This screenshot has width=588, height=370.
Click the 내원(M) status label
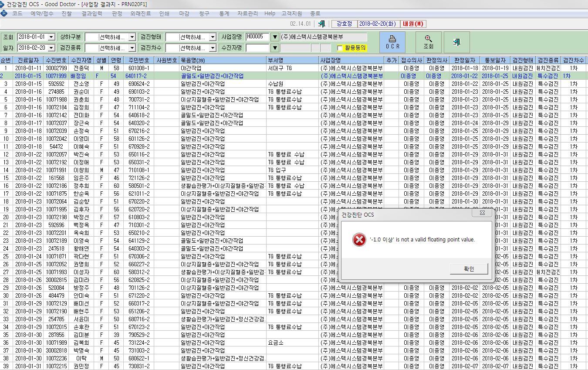414,24
